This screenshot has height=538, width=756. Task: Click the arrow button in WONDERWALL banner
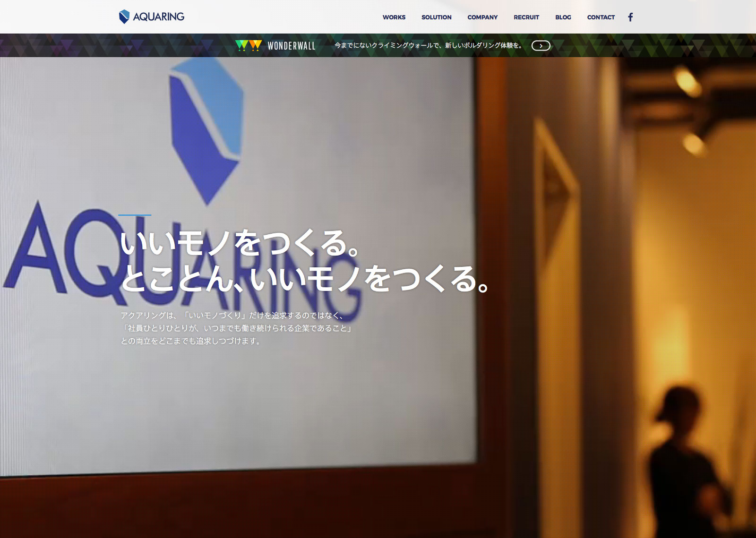tap(541, 46)
